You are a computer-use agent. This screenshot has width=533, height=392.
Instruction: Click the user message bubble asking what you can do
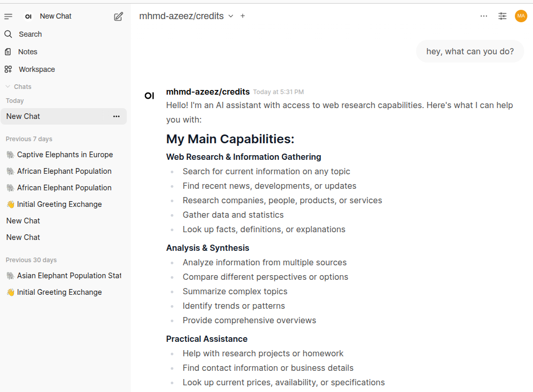pyautogui.click(x=469, y=51)
